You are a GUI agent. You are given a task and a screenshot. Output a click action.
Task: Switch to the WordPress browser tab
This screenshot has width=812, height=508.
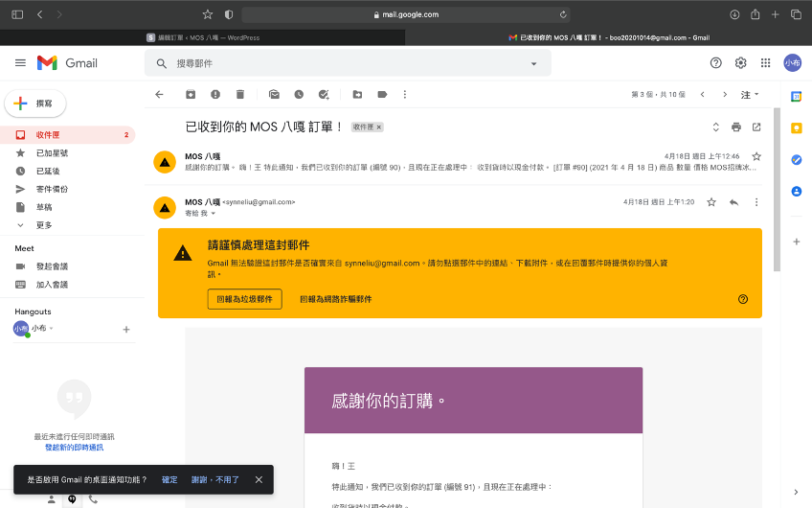(x=203, y=37)
